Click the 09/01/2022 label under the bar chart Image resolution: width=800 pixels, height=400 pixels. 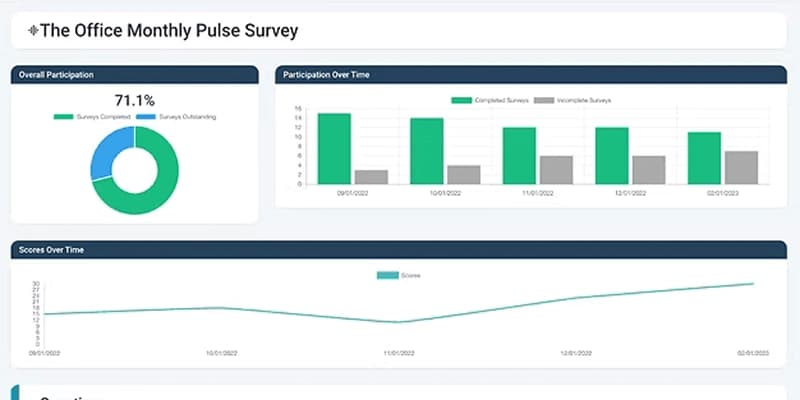[353, 194]
